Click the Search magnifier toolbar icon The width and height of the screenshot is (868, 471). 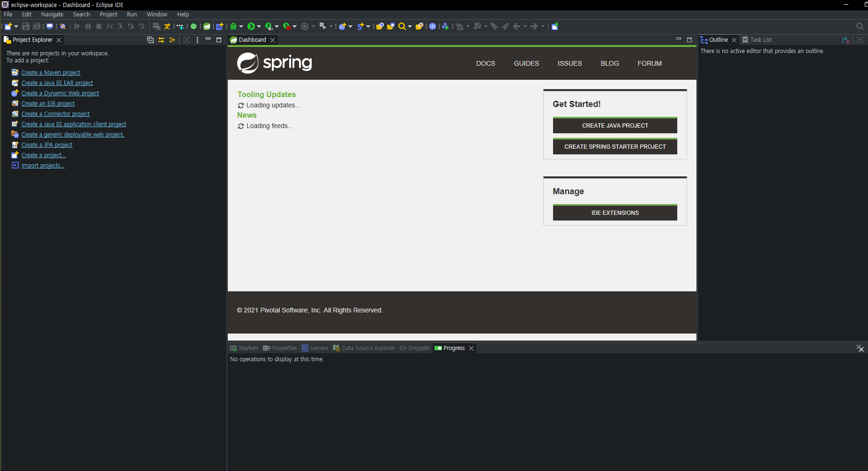(402, 26)
